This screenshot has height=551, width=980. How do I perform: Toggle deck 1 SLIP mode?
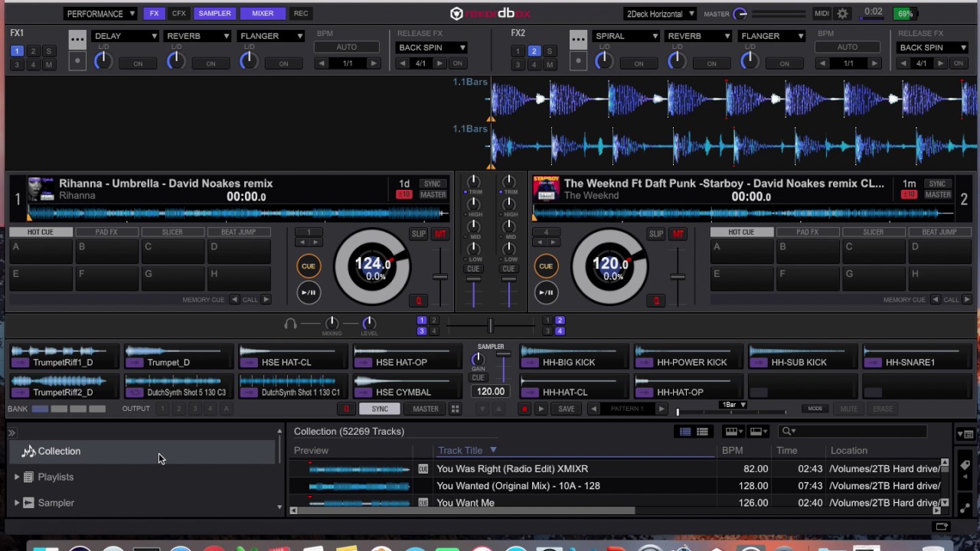418,234
